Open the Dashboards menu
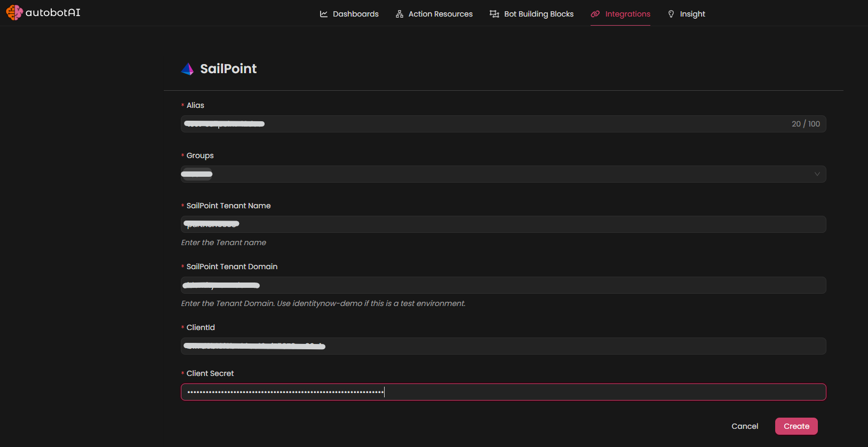Image resolution: width=868 pixels, height=447 pixels. (349, 14)
